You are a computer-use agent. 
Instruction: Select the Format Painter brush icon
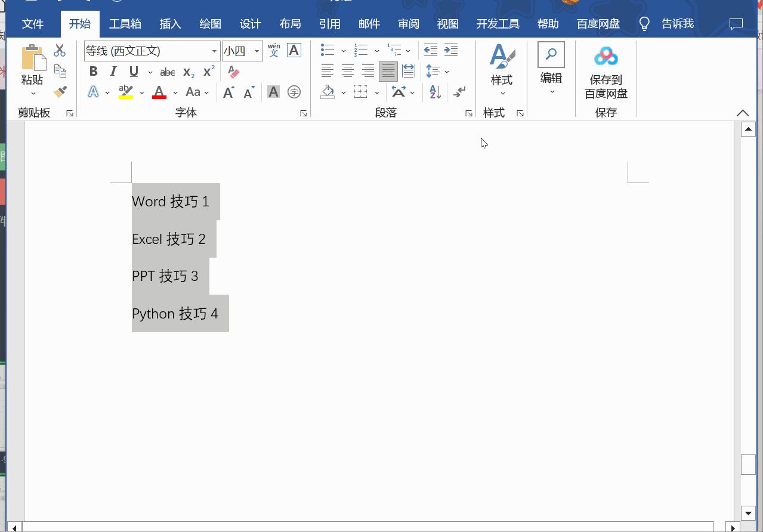(x=59, y=91)
